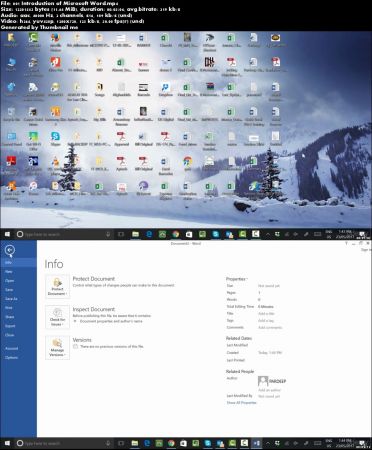Click the 'Add a title' property field
This screenshot has width=372, height=450.
pos(266,314)
